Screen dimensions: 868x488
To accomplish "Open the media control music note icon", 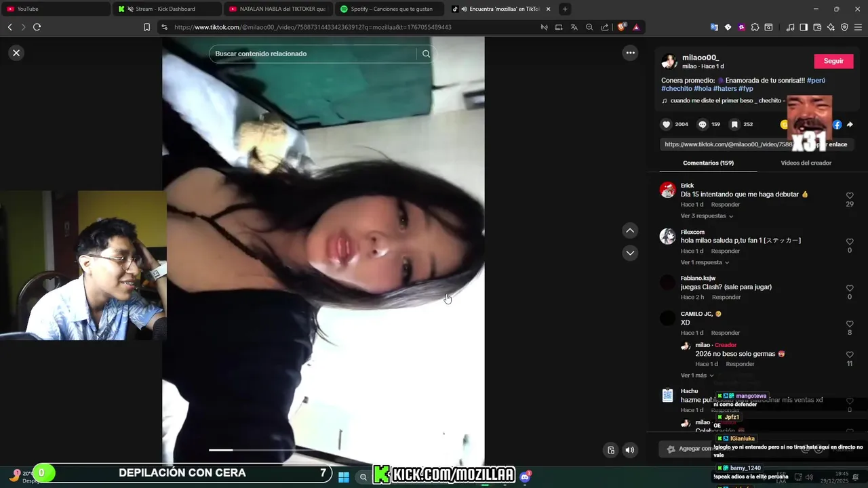I will [790, 27].
